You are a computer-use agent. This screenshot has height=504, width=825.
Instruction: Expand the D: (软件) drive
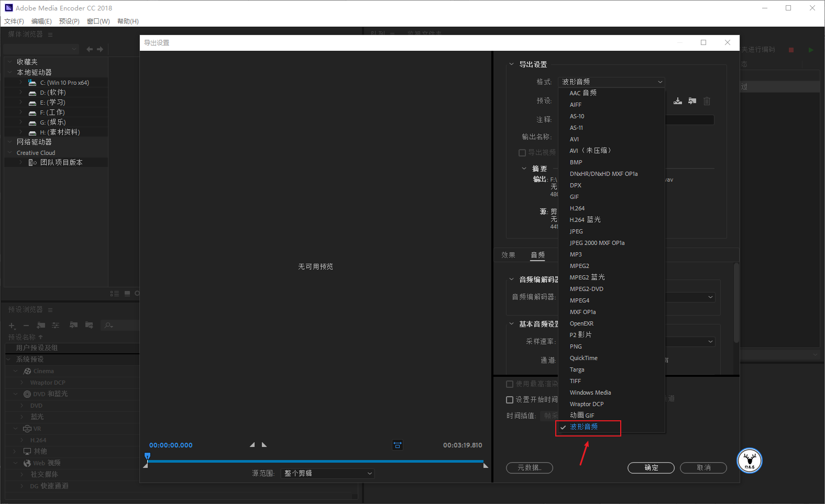21,93
